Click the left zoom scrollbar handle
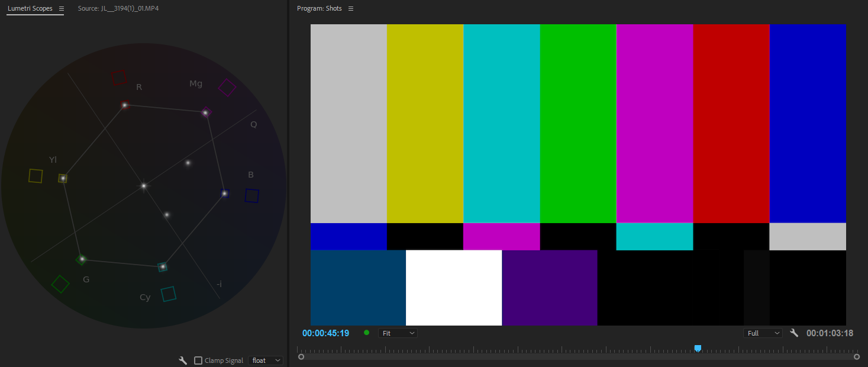This screenshot has width=868, height=367. pyautogui.click(x=301, y=356)
